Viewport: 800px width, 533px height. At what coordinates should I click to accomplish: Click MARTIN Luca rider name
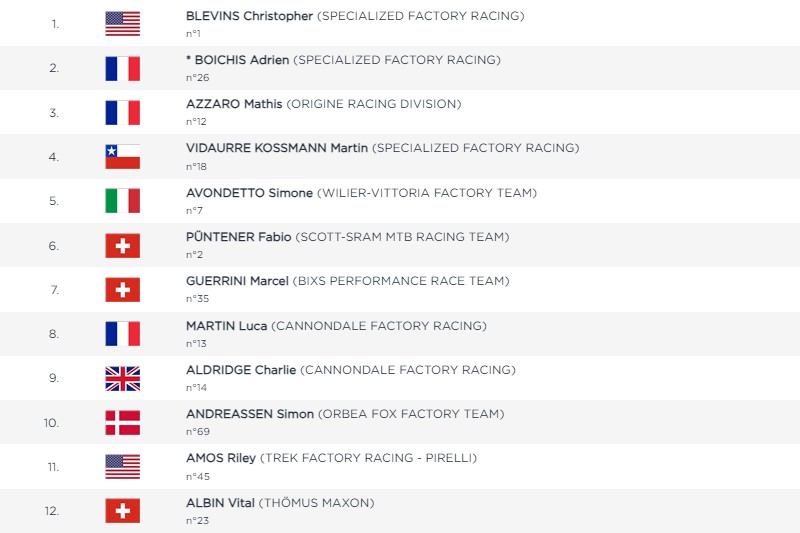(x=226, y=326)
